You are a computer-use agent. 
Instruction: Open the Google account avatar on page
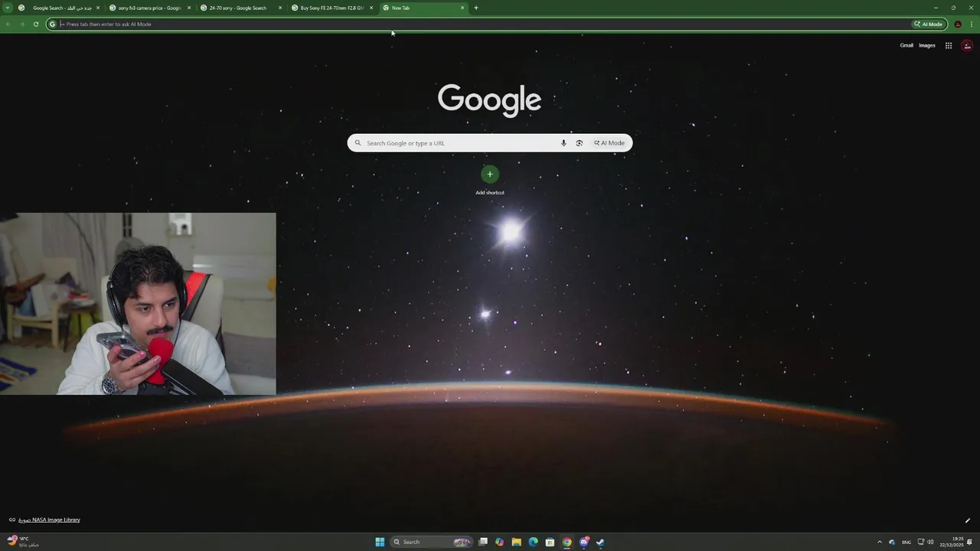tap(967, 45)
